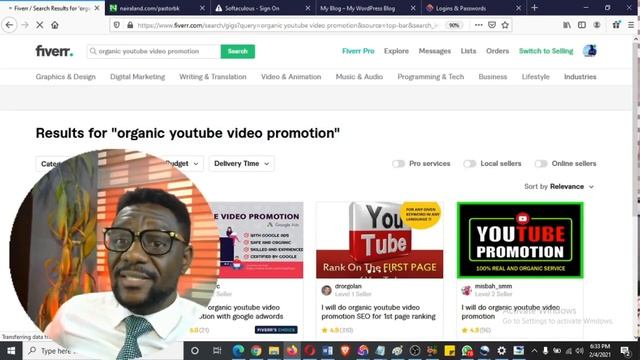The image size is (640, 360).
Task: Click the browser address bar
Action: 286,25
